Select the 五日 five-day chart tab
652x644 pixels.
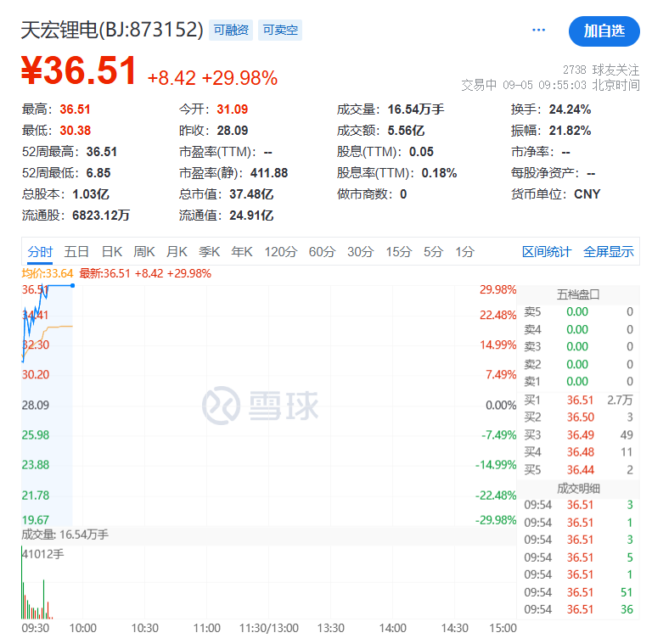click(x=76, y=252)
